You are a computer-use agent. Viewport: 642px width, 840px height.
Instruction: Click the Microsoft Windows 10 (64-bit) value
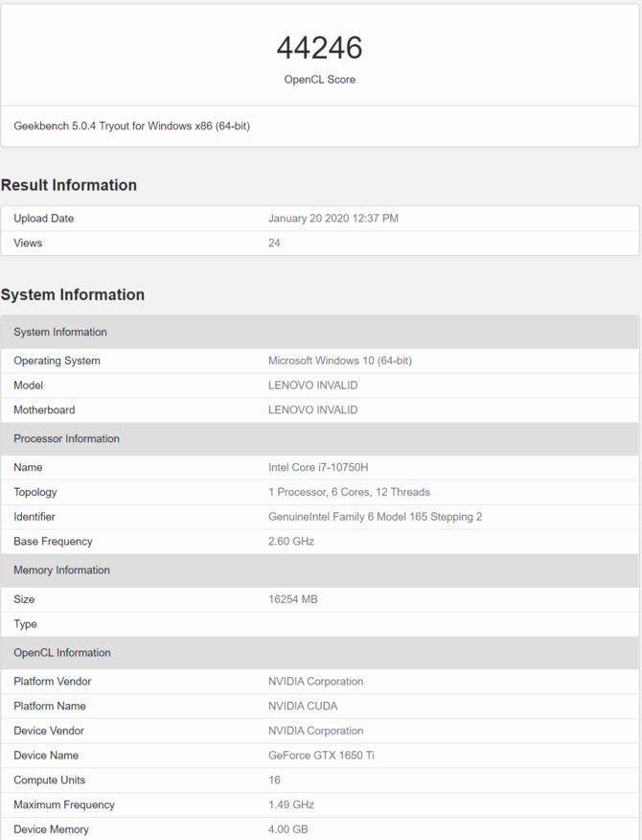coord(340,361)
